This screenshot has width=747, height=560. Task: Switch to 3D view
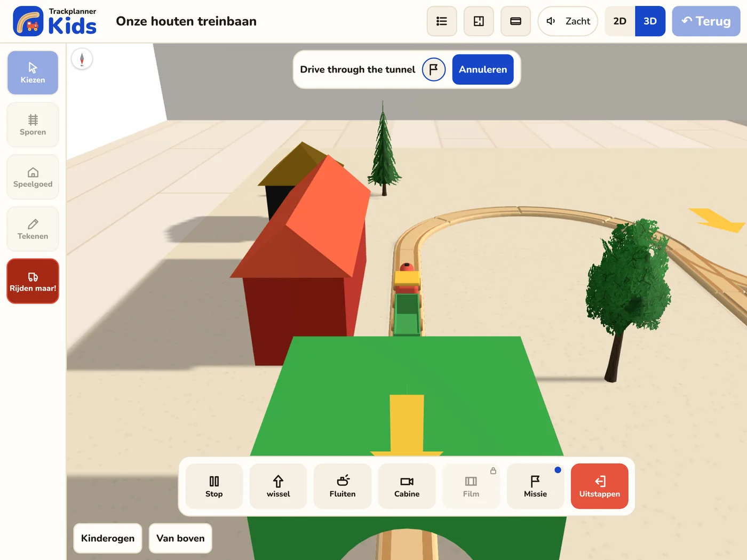pyautogui.click(x=650, y=21)
